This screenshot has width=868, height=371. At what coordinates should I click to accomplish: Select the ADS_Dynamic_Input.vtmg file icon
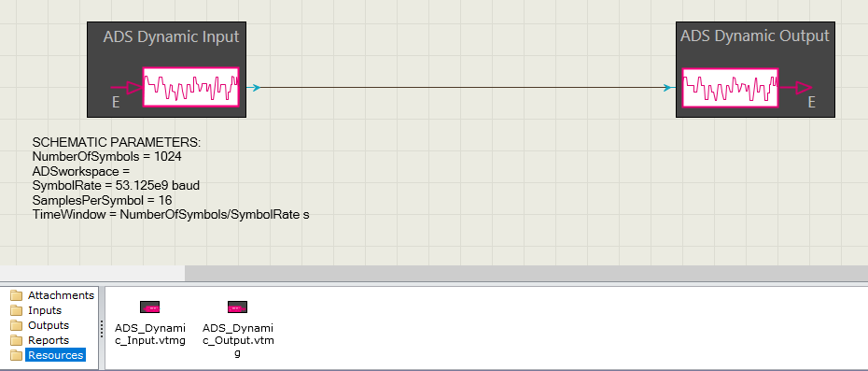click(149, 307)
